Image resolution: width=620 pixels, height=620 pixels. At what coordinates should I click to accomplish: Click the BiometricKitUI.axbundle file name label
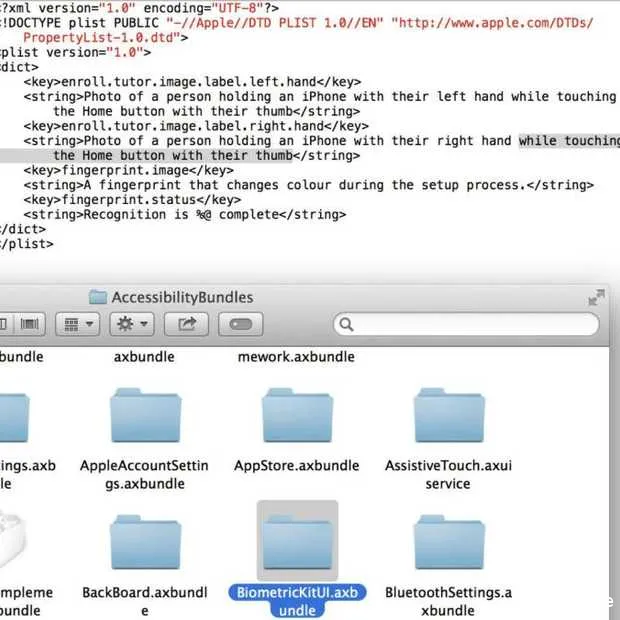(x=297, y=601)
